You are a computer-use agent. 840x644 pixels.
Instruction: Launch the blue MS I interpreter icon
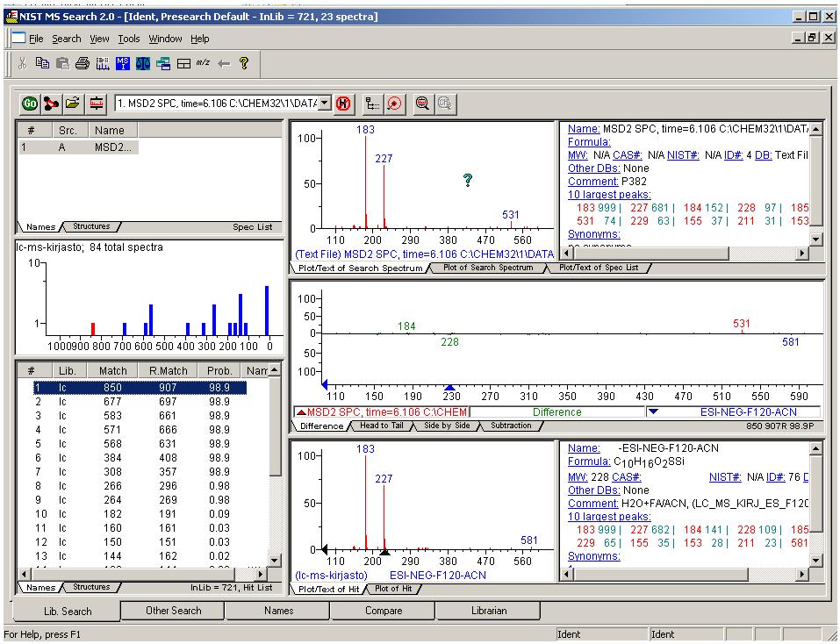pos(123,64)
